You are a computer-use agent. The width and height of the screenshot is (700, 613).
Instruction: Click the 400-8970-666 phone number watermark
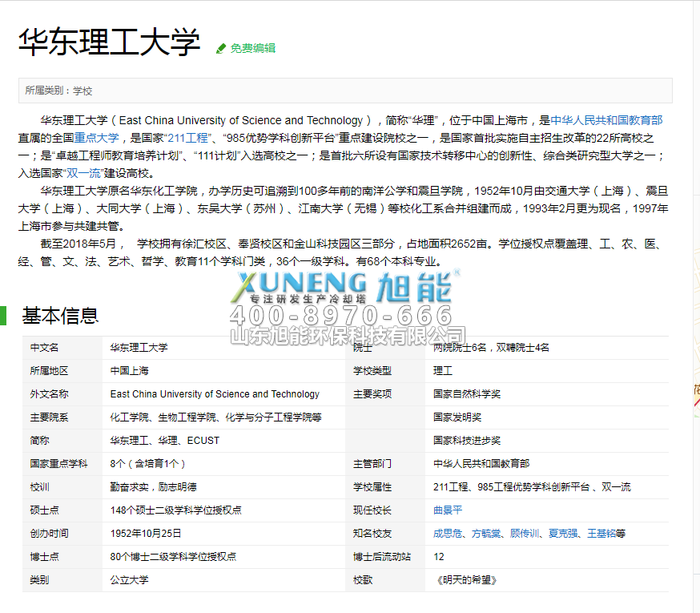[341, 316]
